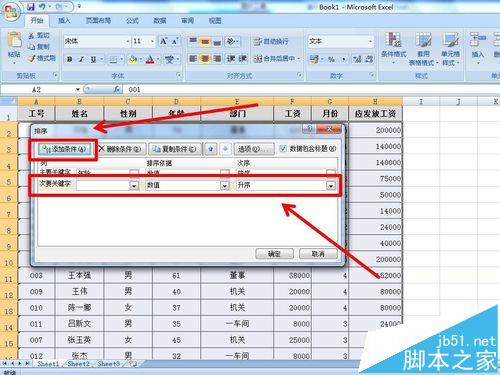Click Add Level button in sort dialog
The width and height of the screenshot is (500, 375).
click(x=64, y=149)
